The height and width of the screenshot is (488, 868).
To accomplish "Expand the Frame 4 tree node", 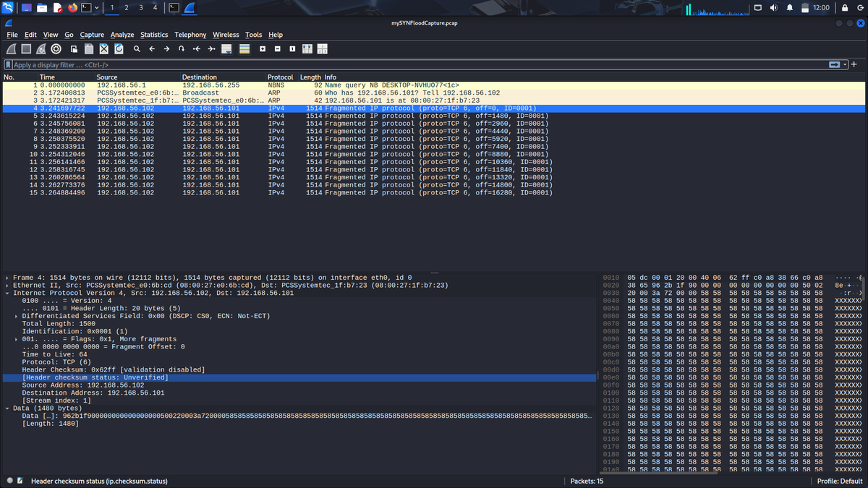I will [x=7, y=278].
